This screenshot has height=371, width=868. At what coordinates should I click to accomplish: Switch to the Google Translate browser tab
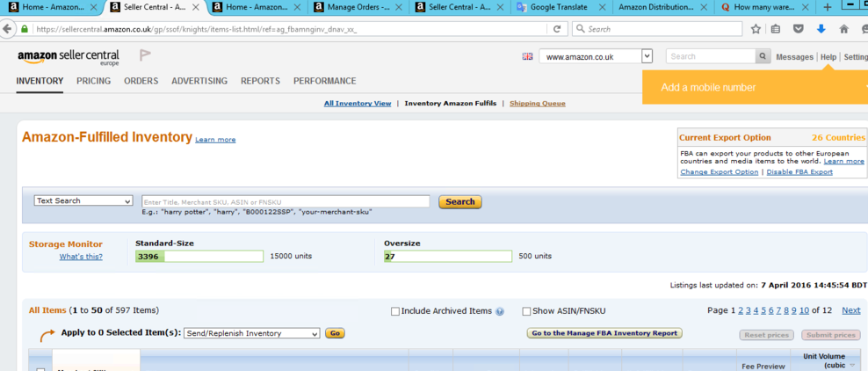pos(559,7)
